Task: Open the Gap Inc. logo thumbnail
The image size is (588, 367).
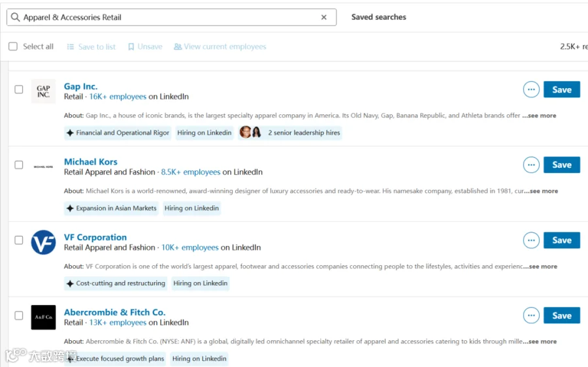Action: pos(44,91)
